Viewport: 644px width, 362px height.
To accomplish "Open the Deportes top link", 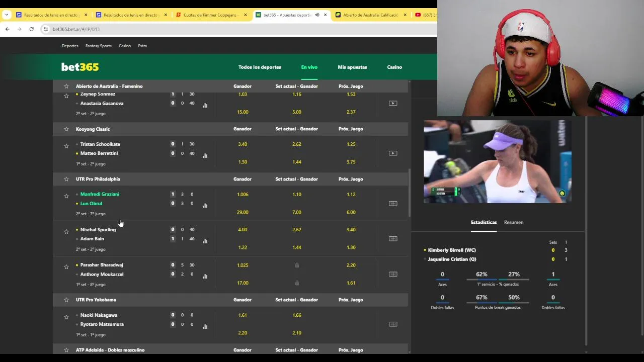I will coord(70,46).
